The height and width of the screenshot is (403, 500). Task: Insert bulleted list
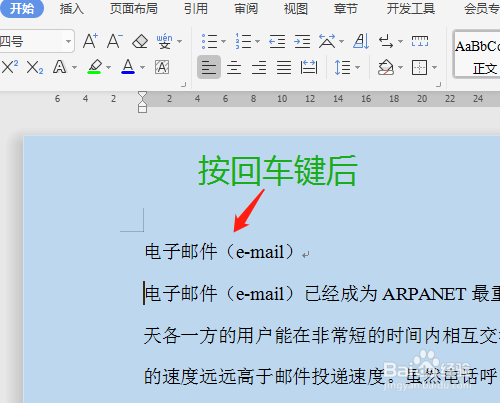pyautogui.click(x=209, y=41)
